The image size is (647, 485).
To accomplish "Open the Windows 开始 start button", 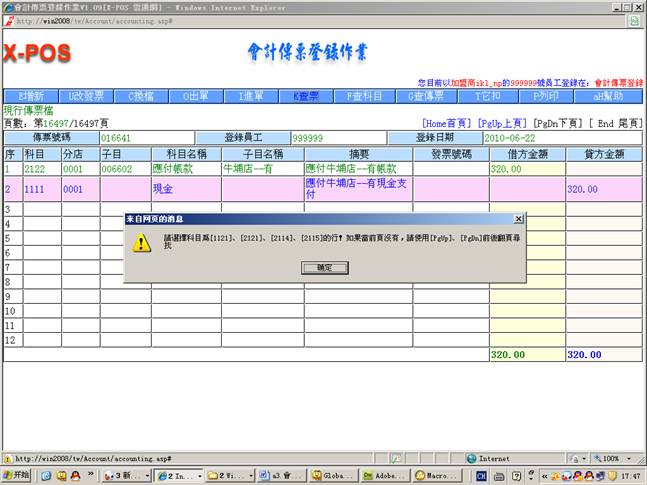I will 18,475.
